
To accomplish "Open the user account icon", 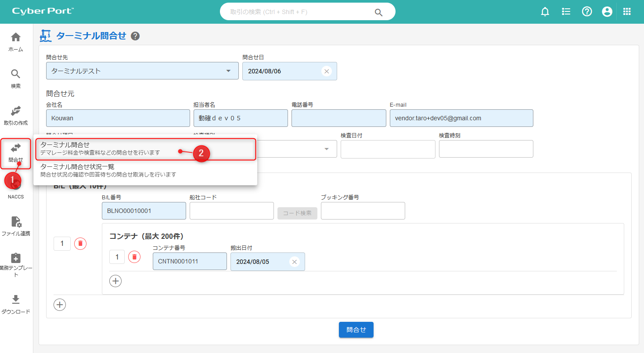I will [607, 12].
